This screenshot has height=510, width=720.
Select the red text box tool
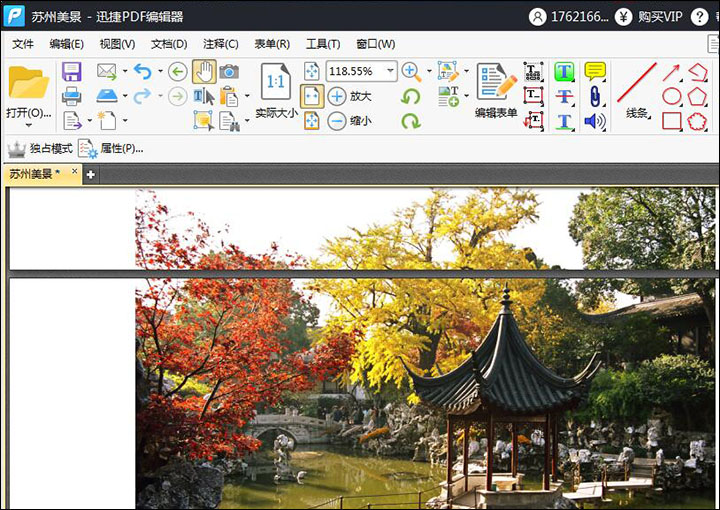pos(534,96)
